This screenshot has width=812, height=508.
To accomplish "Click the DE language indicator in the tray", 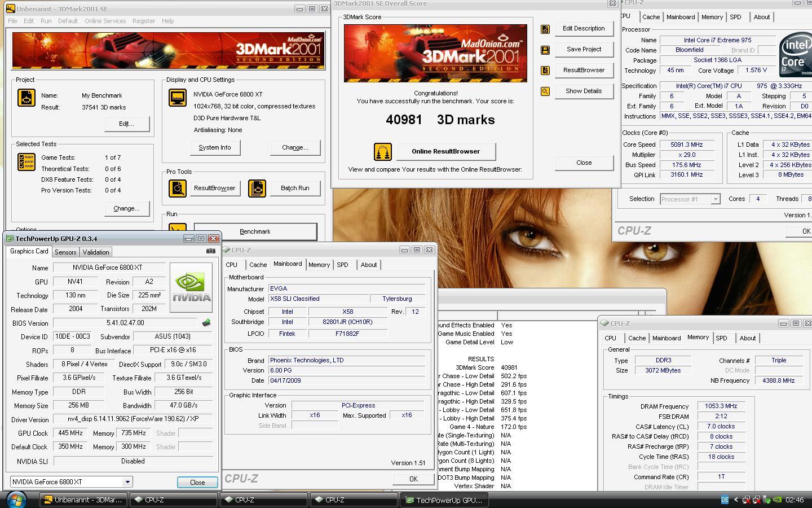I will point(725,500).
